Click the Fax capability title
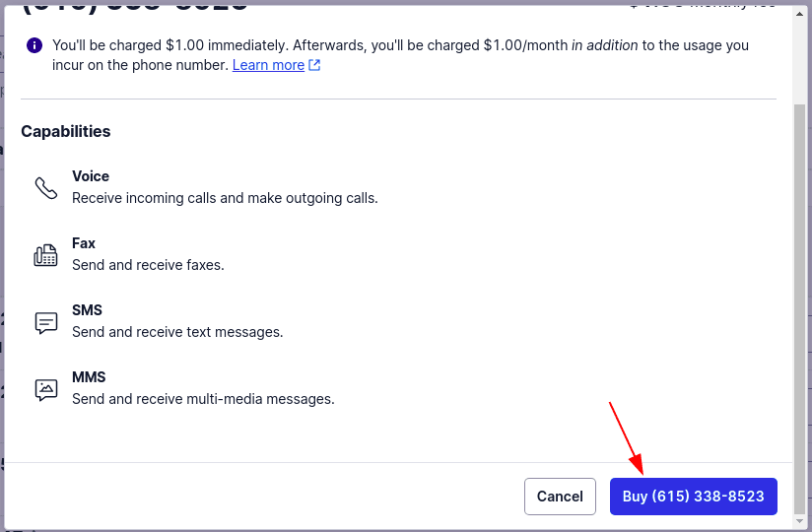This screenshot has width=812, height=532. pos(84,243)
